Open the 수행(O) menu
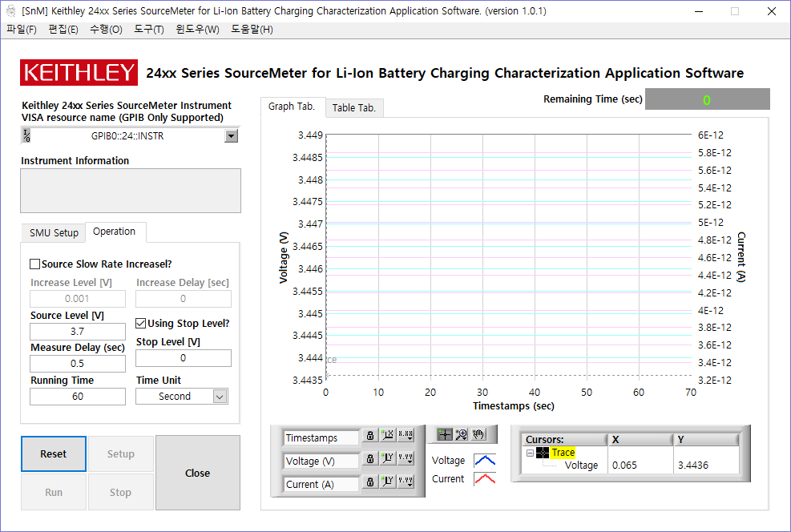The width and height of the screenshot is (791, 532). (x=106, y=30)
